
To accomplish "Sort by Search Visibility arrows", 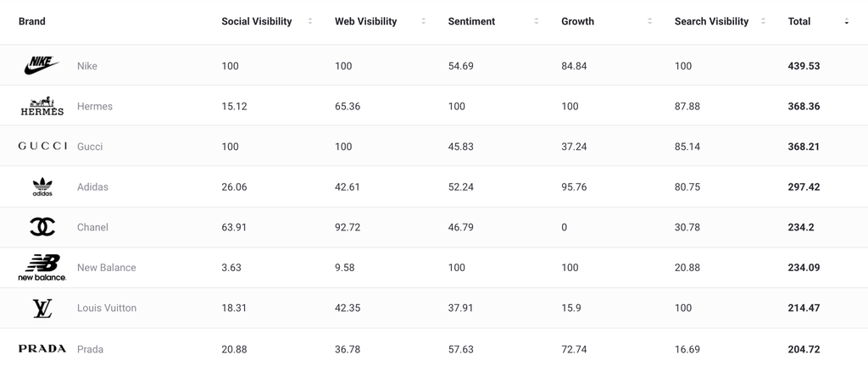I will (763, 21).
